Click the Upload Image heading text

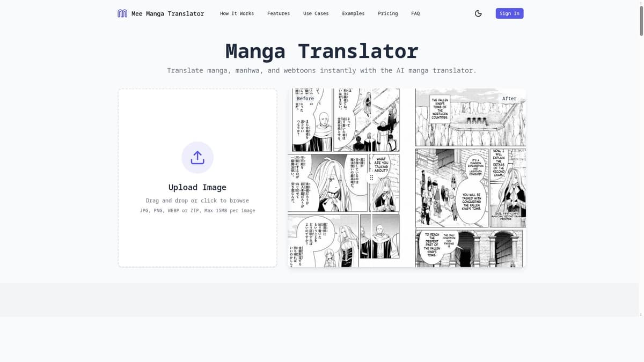pyautogui.click(x=197, y=187)
